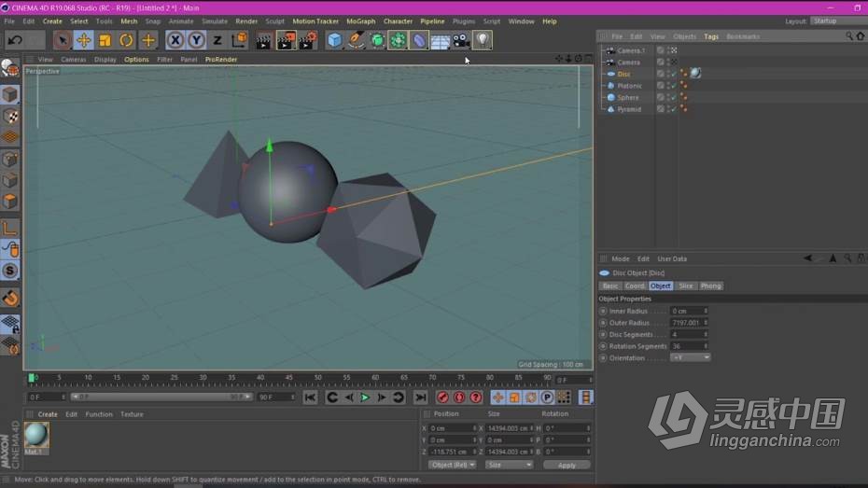Activate the Scale tool
Screen dimensions: 868x488
pyautogui.click(x=105, y=40)
